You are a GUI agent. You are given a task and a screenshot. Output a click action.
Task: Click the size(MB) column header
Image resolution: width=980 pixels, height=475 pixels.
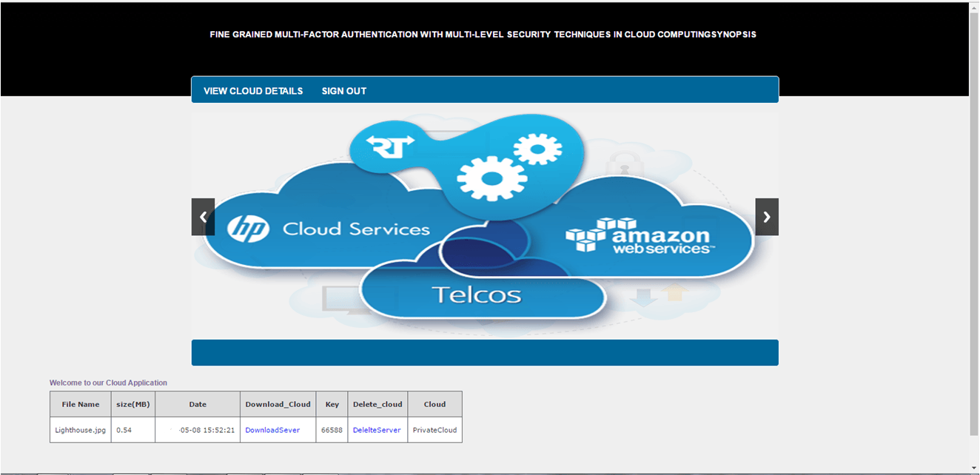pyautogui.click(x=133, y=404)
